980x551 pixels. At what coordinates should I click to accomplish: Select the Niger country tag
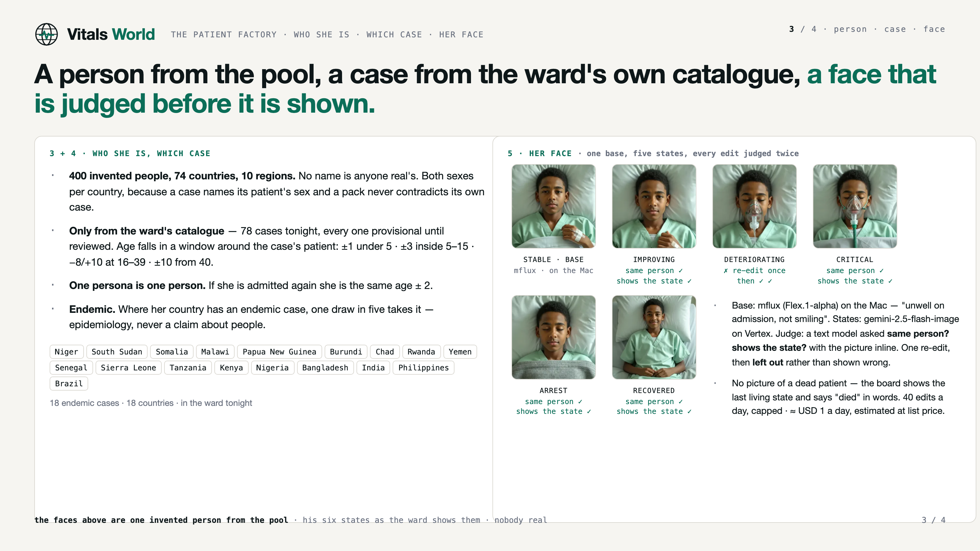click(66, 352)
